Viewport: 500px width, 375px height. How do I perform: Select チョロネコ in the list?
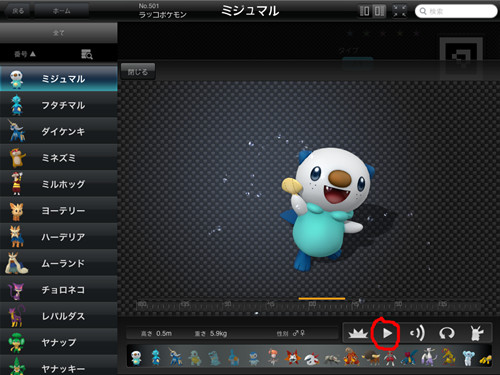coord(59,290)
